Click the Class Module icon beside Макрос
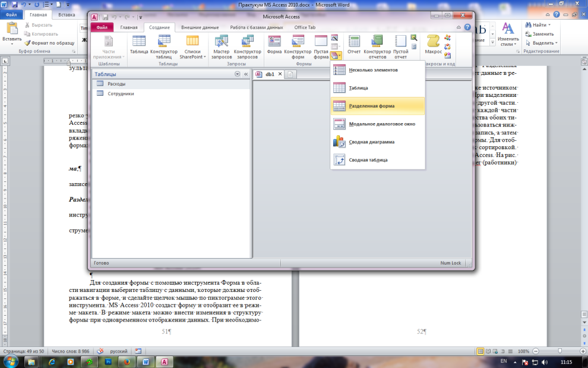 tap(447, 46)
